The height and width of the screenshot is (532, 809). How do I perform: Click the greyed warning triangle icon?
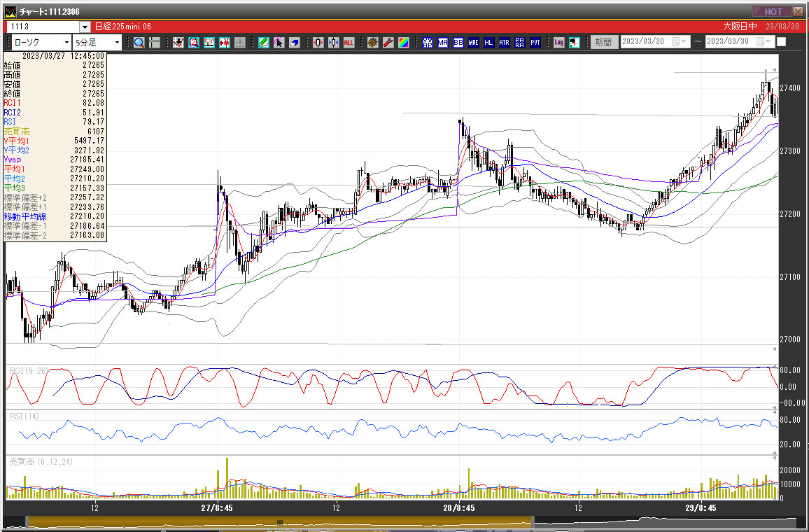[240, 42]
